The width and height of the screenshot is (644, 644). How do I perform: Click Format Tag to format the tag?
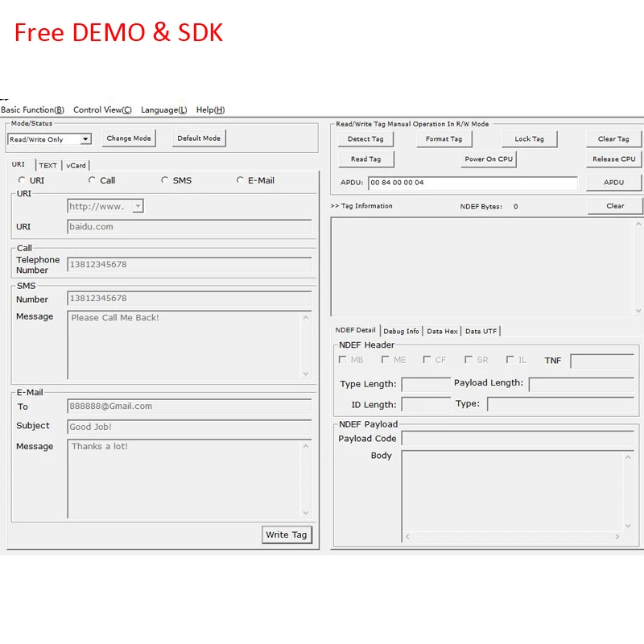[444, 138]
